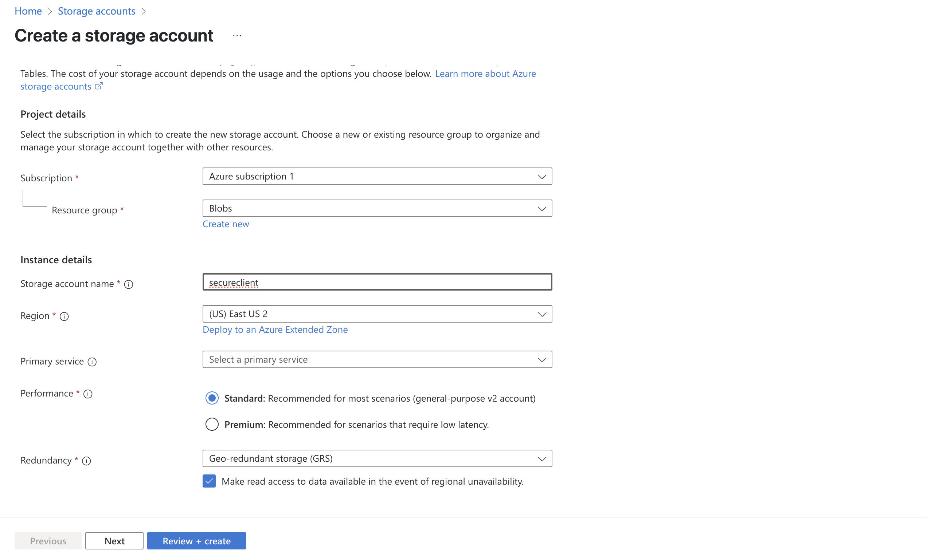Open the Region dropdown showing East US 2
Screen dimensions: 927x560
(x=378, y=314)
